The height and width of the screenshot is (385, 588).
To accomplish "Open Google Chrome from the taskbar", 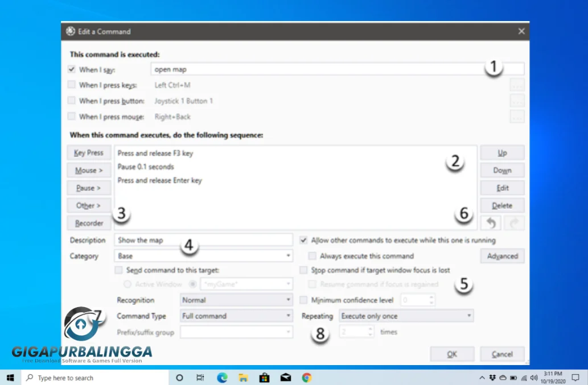I will click(307, 378).
